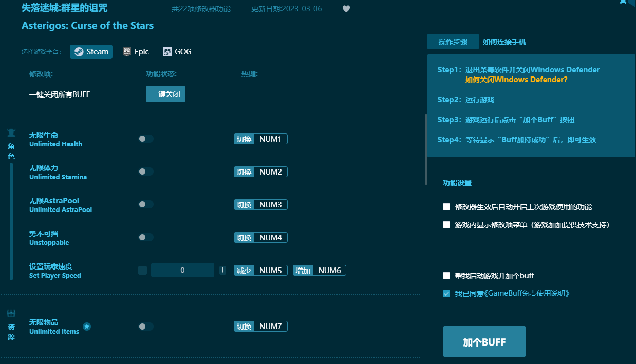
Task: Click the heart favorite icon
Action: pos(346,9)
